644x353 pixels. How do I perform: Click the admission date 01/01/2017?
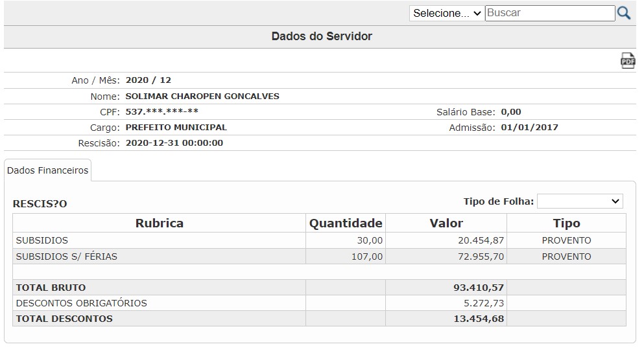(529, 127)
